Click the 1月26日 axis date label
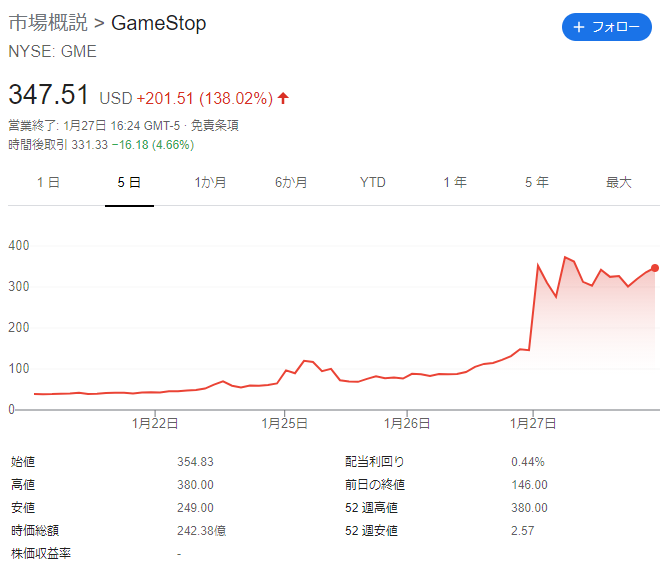The width and height of the screenshot is (665, 566). 407,424
